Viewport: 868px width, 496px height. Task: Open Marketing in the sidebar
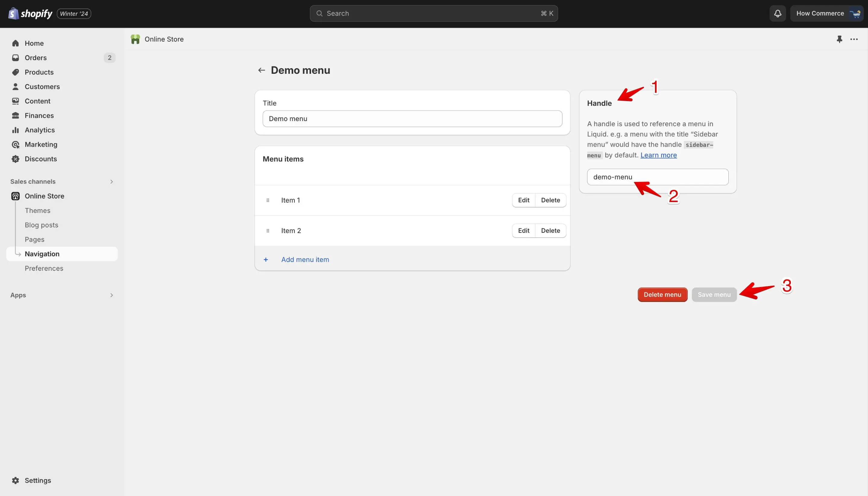pyautogui.click(x=62, y=145)
